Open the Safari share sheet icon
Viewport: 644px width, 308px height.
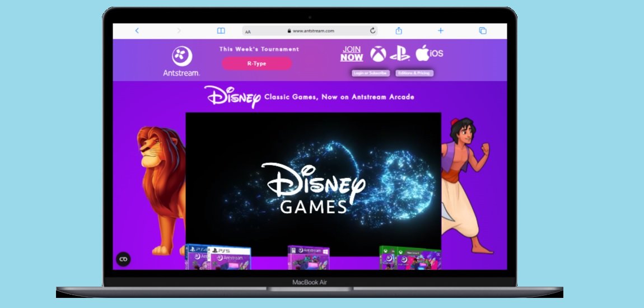[x=398, y=31]
